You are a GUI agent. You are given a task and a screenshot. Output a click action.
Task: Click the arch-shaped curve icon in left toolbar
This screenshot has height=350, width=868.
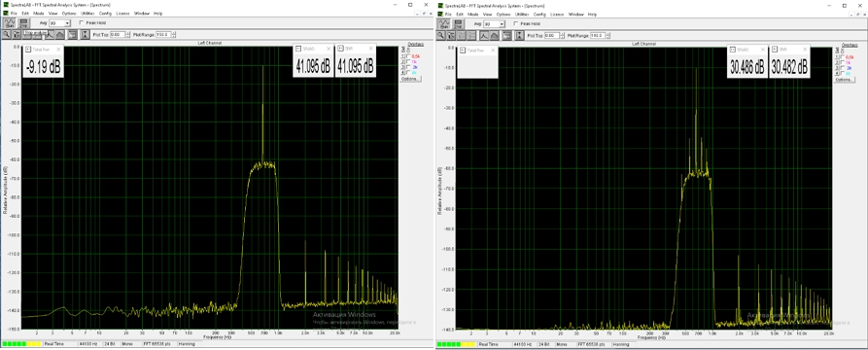point(60,34)
